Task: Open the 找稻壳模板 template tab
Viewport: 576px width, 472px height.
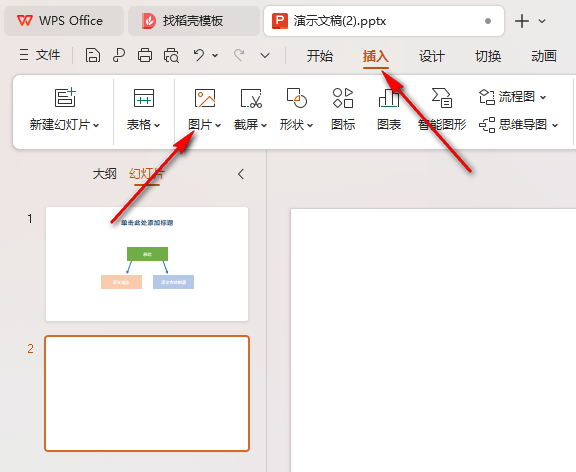Action: click(x=194, y=21)
